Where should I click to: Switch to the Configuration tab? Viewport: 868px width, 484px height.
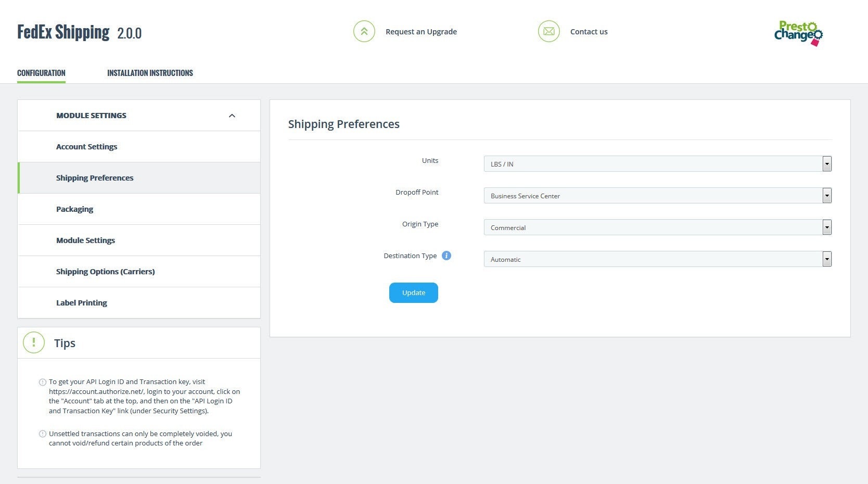pos(41,73)
